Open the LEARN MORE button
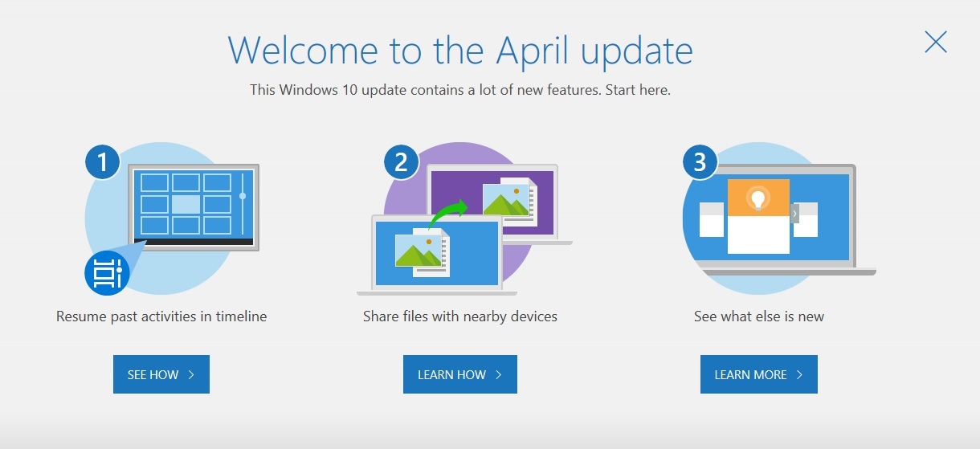 (758, 374)
